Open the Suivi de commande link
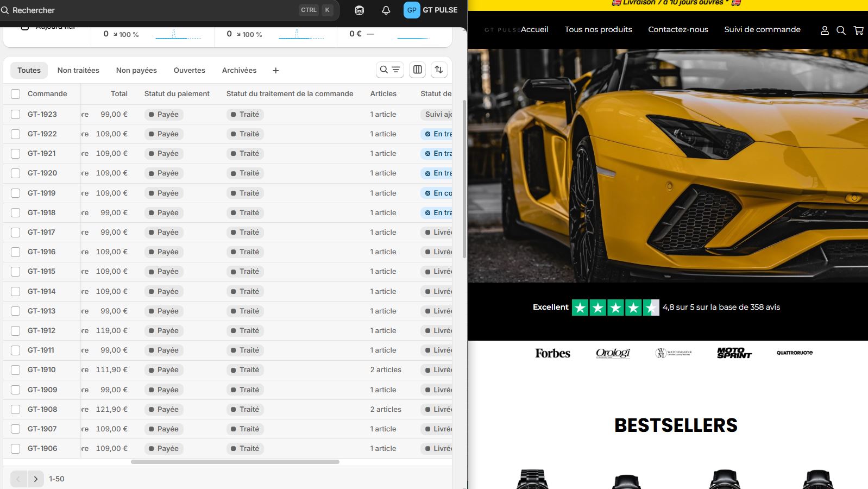Image resolution: width=868 pixels, height=489 pixels. click(762, 29)
